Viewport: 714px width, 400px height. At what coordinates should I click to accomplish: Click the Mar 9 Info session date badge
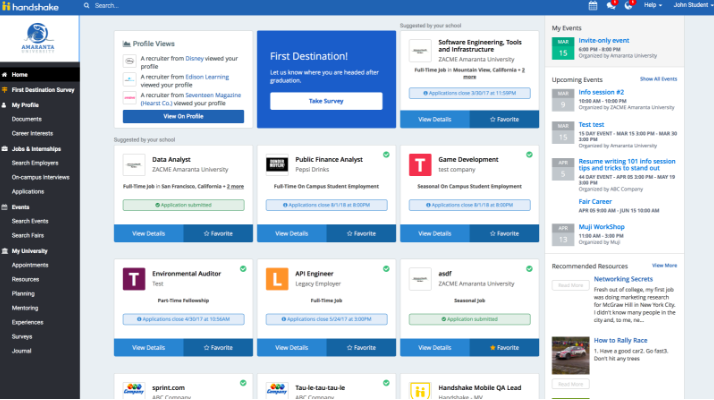click(x=563, y=100)
